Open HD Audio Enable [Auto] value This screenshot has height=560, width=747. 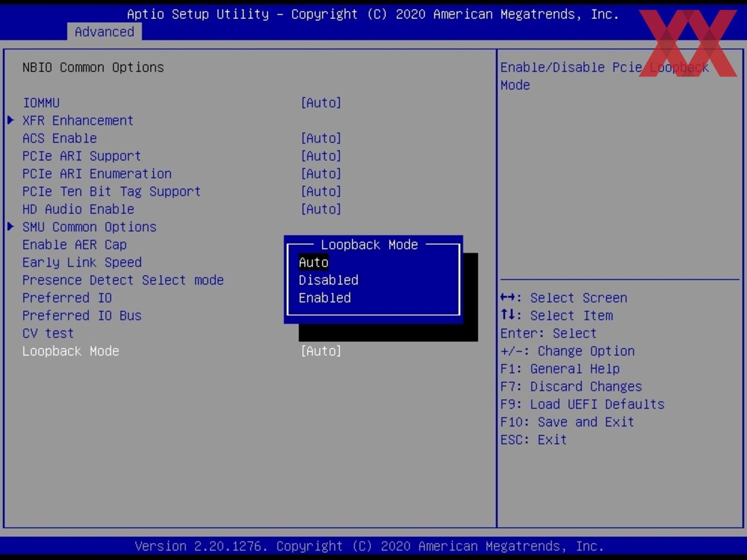click(x=321, y=209)
